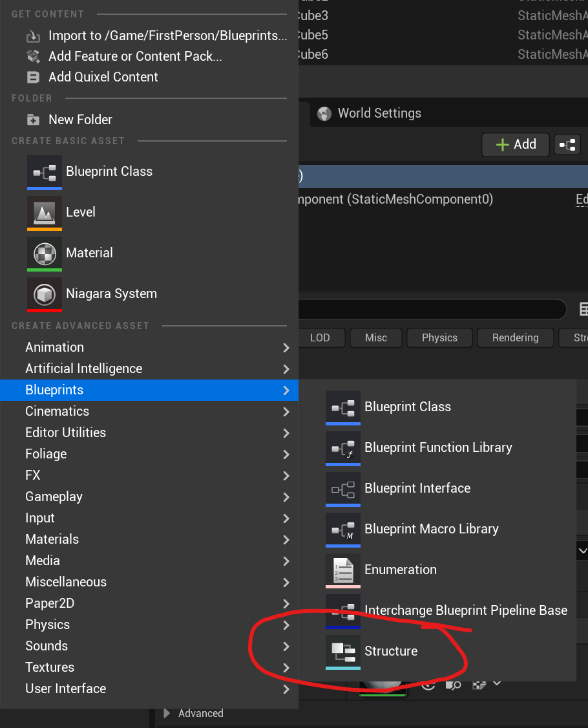Open the Blueprints submenu entry
588x728 pixels.
pyautogui.click(x=149, y=390)
